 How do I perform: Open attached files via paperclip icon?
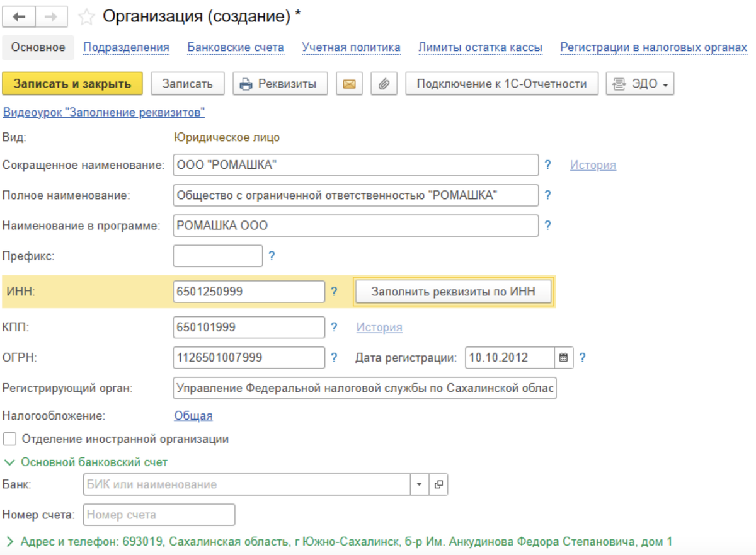[x=384, y=84]
